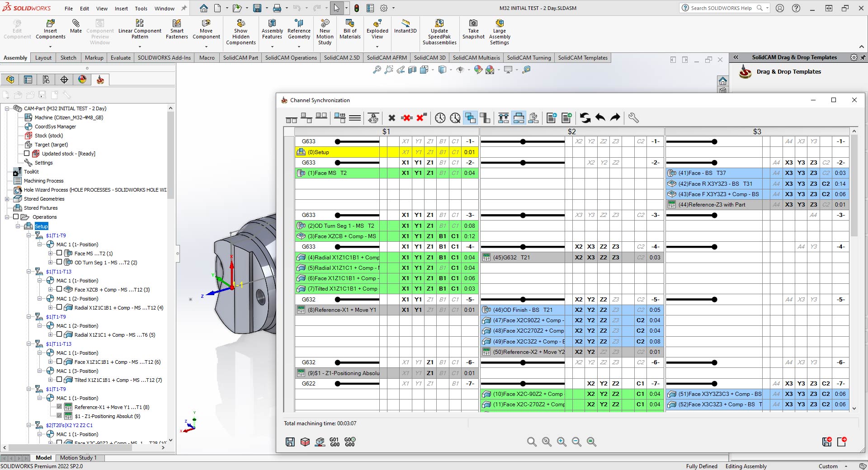Open the Exploded View dropdown arrow

pos(377,46)
